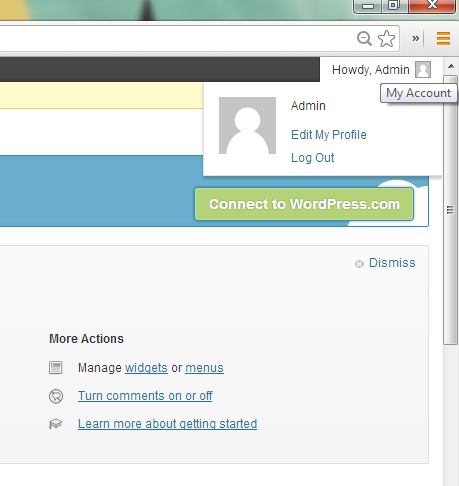The height and width of the screenshot is (486, 459).
Task: Expand hidden extensions with the double-chevron
Action: click(x=415, y=38)
